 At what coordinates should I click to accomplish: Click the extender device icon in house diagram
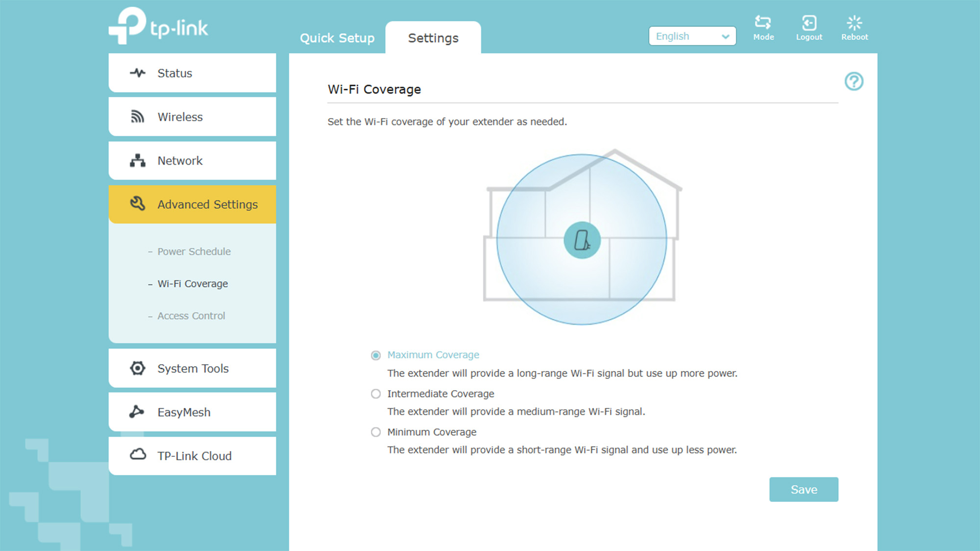582,240
